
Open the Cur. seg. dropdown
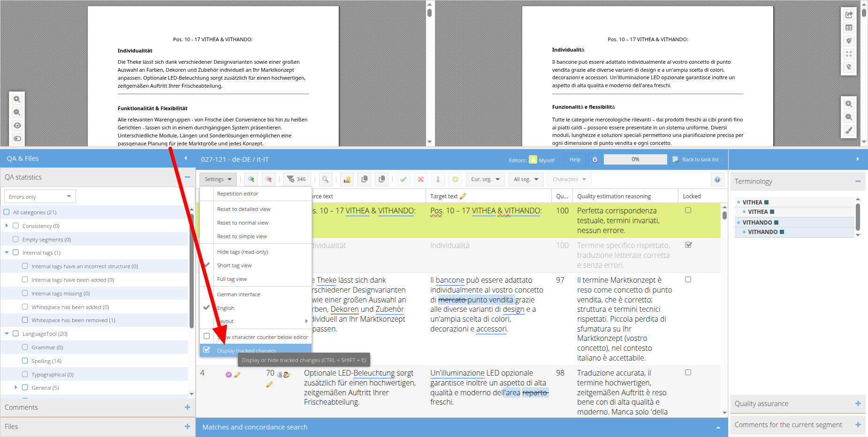(485, 179)
